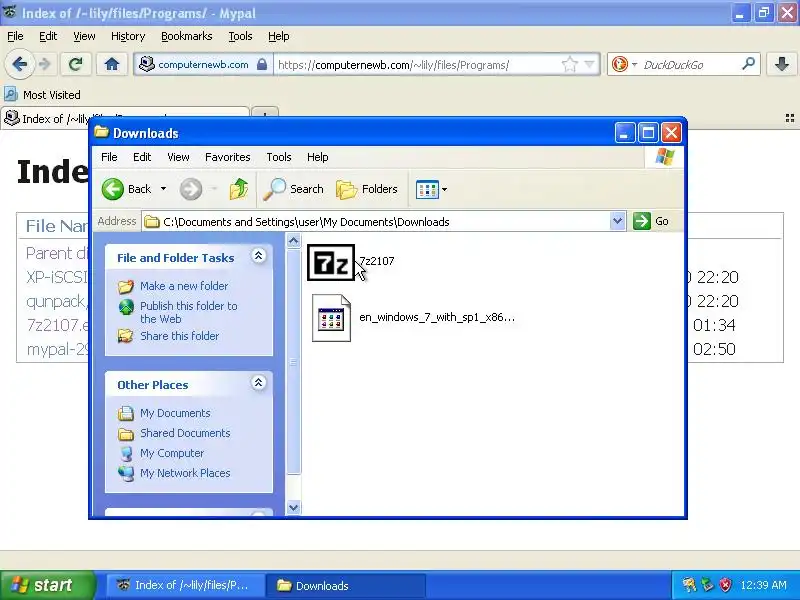Click the 22:20 time in the top listing row
Screen dimensions: 800x600
click(717, 278)
